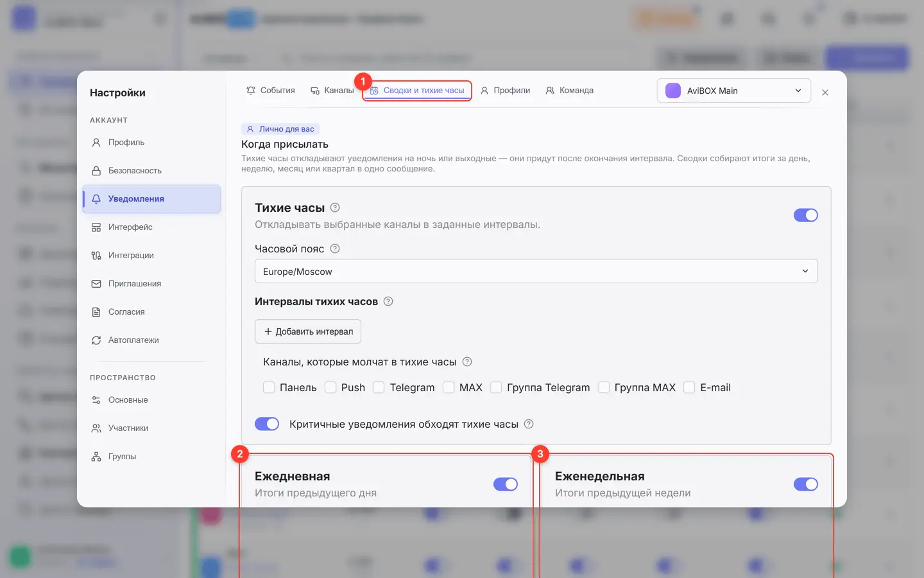This screenshot has height=578, width=924.
Task: Open the help tooltip beside Часовой пояс
Action: tap(335, 249)
